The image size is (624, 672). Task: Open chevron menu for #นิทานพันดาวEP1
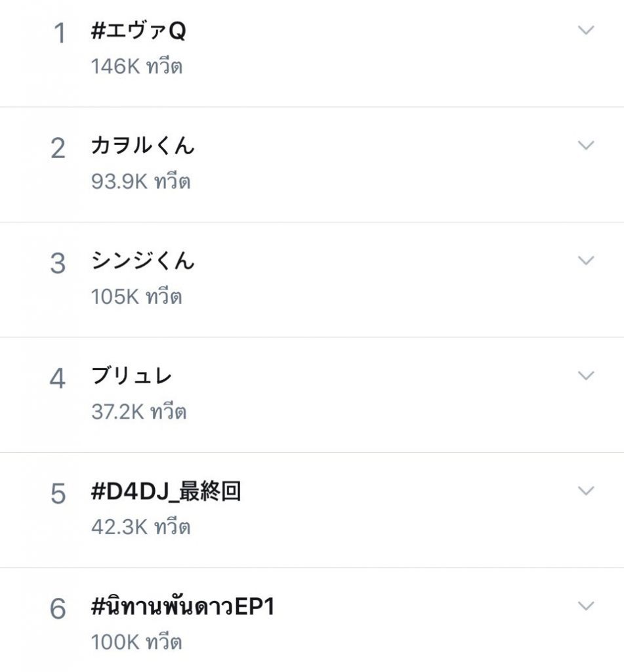point(586,606)
